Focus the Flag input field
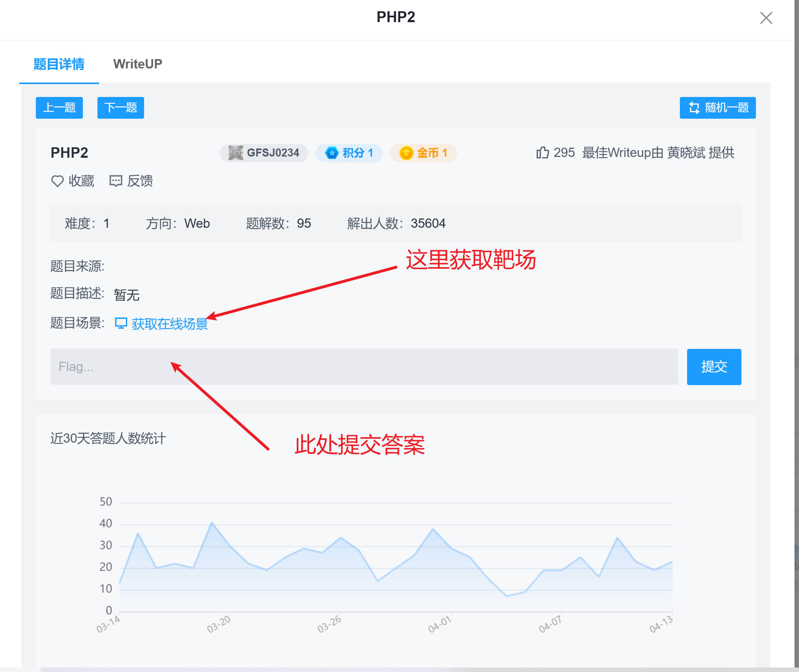Viewport: 799px width, 672px height. click(x=364, y=367)
